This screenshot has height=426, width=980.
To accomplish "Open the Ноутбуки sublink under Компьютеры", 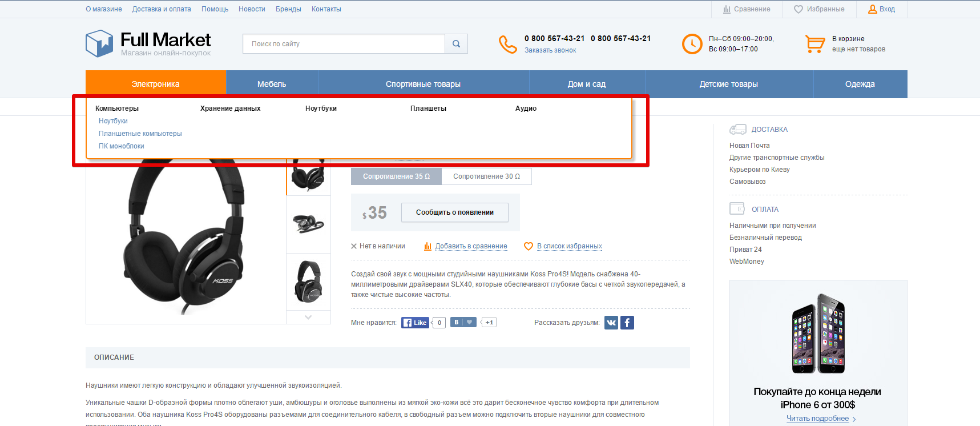I will point(113,121).
